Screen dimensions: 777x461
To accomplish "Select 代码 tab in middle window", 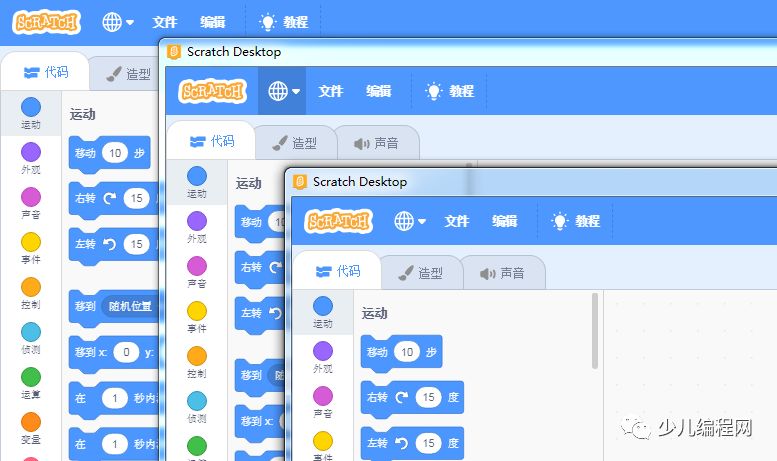I will (212, 141).
